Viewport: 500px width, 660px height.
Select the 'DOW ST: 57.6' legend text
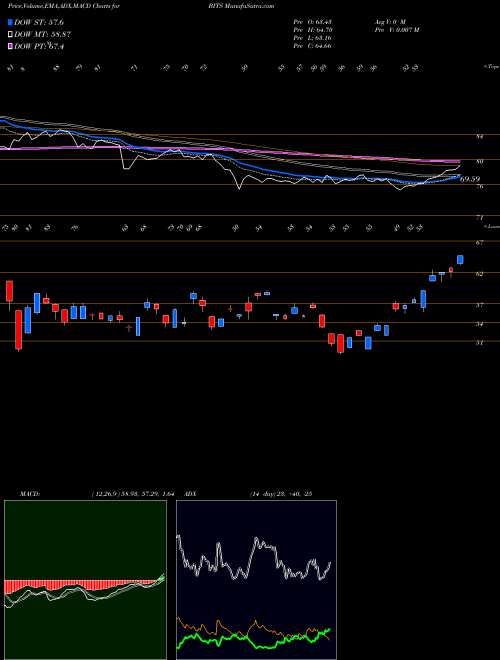pyautogui.click(x=39, y=22)
